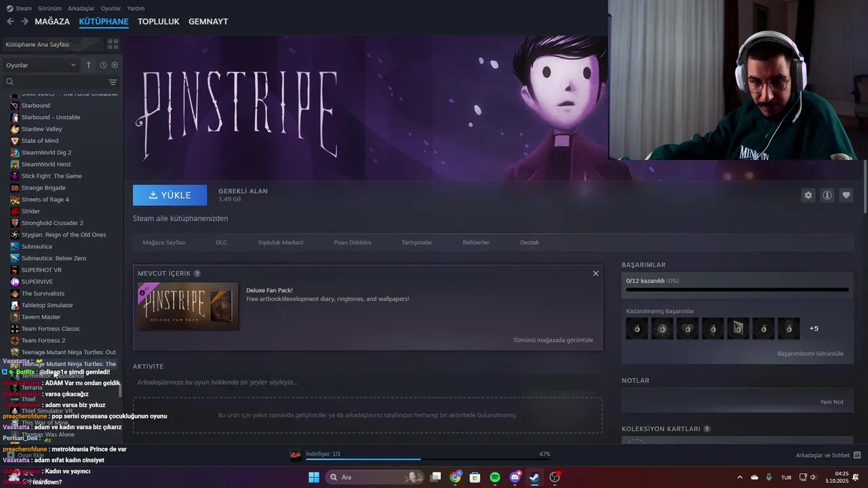View the +5 more achievements

point(814,329)
